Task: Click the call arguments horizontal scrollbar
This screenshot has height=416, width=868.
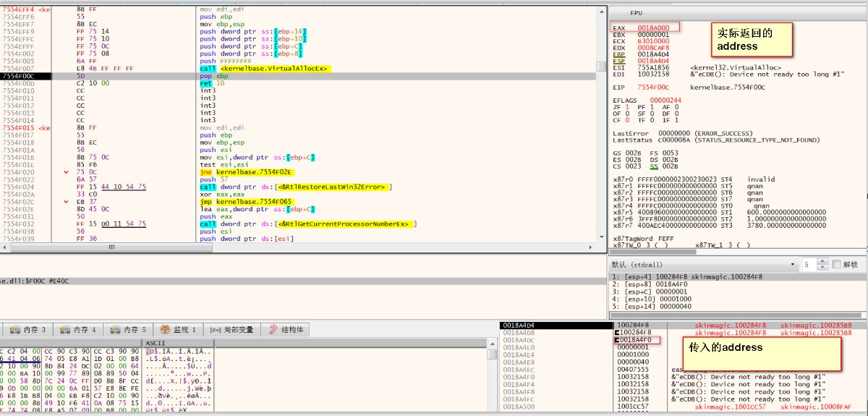Action: pos(737,315)
